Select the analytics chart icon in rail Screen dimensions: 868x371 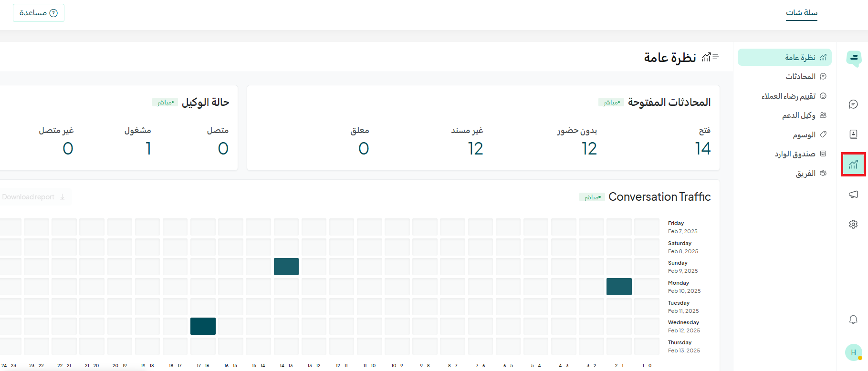(853, 165)
